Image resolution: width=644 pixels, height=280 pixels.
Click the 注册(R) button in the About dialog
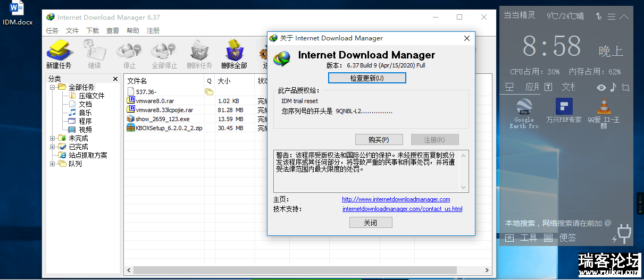(x=434, y=140)
